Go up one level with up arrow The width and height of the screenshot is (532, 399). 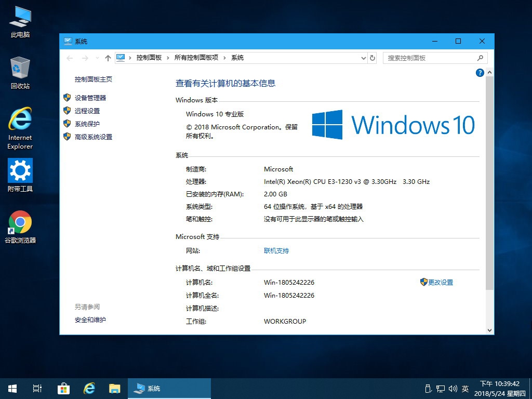point(108,58)
